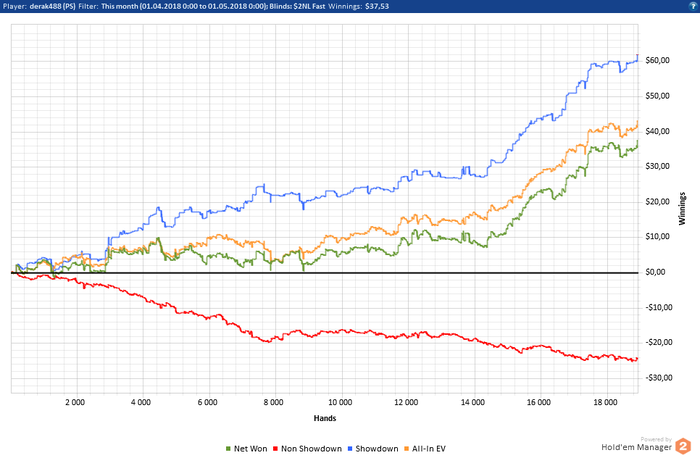Select the Net Won legend label

[x=250, y=449]
